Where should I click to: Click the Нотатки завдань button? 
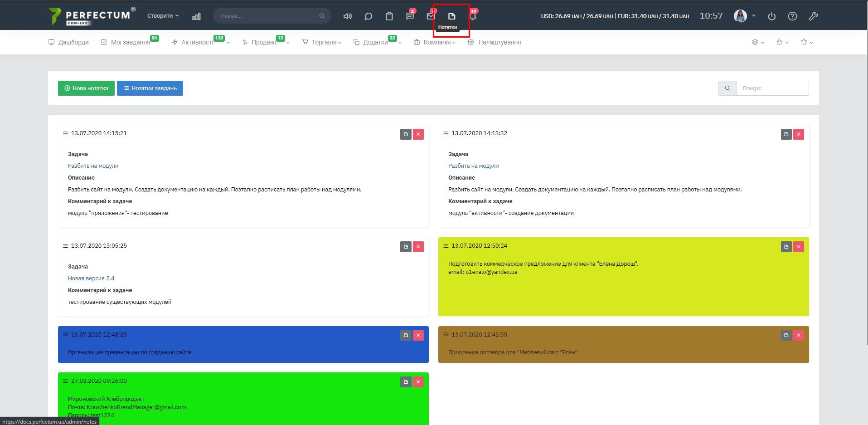[x=150, y=88]
